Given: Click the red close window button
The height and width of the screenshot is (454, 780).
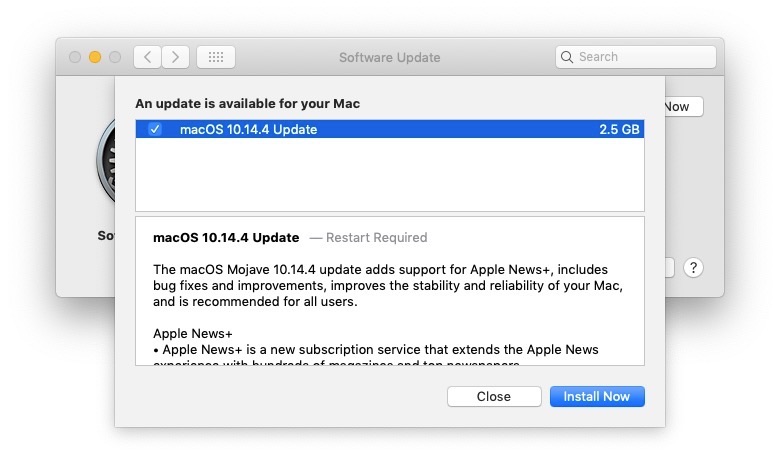Looking at the screenshot, I should (75, 57).
